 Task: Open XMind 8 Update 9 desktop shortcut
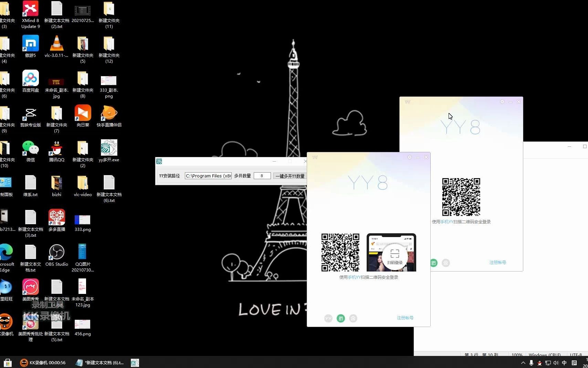[x=30, y=15]
